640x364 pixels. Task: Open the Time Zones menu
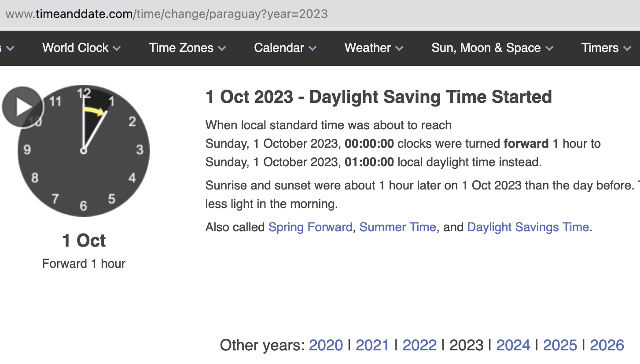(181, 47)
